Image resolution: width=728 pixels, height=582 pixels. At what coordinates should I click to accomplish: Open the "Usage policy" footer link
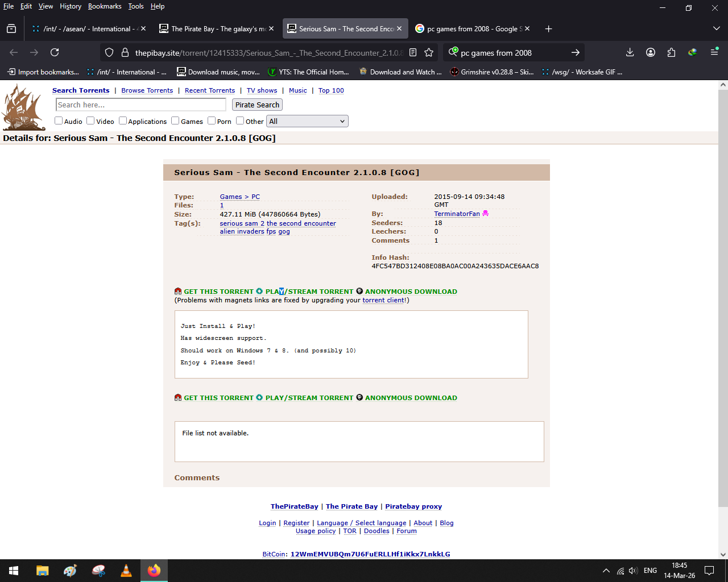pos(316,531)
